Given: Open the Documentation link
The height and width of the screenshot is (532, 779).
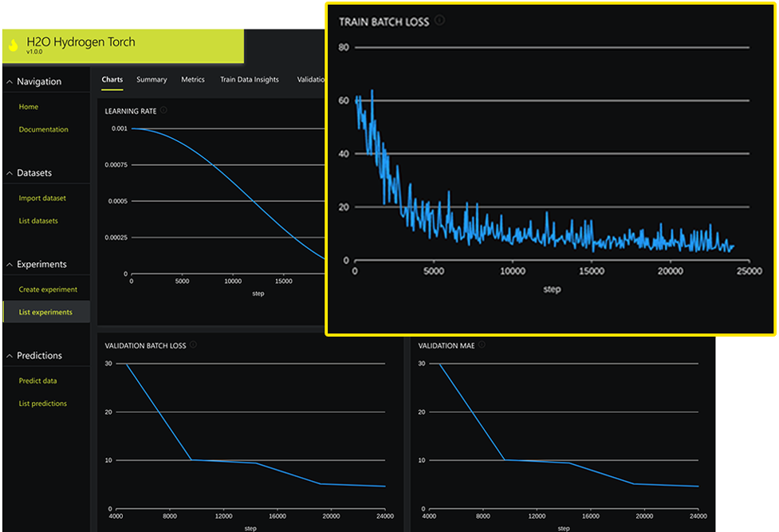Looking at the screenshot, I should click(44, 129).
